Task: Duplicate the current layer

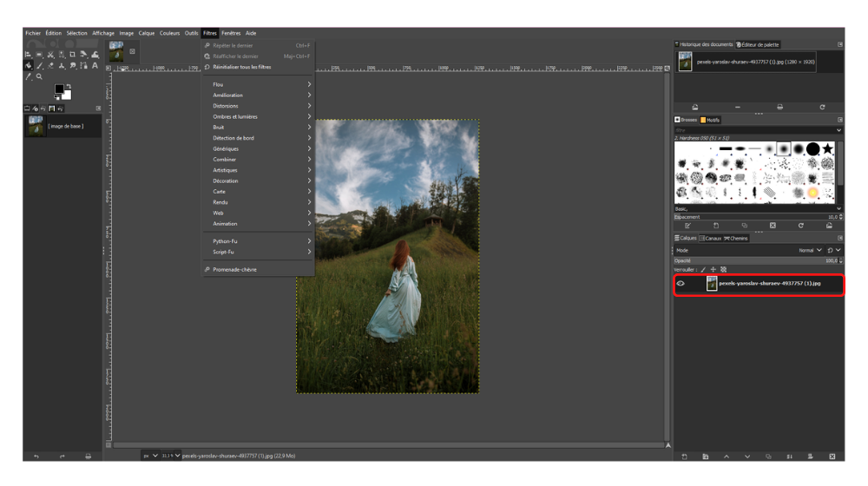Action: 768,456
